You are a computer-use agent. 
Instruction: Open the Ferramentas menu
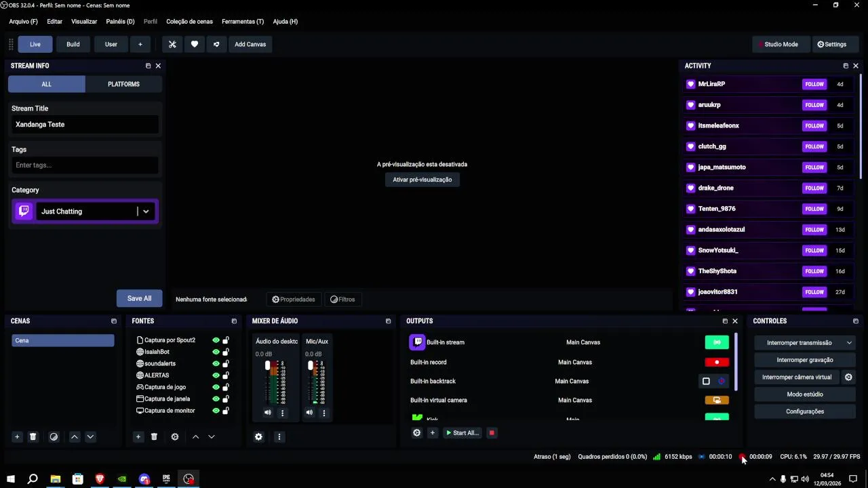pyautogui.click(x=243, y=22)
